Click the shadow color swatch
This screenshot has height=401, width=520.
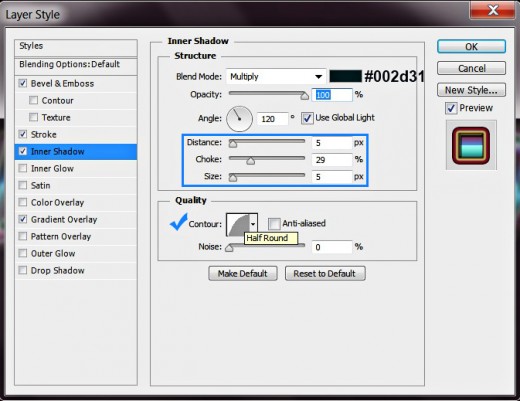click(x=345, y=76)
